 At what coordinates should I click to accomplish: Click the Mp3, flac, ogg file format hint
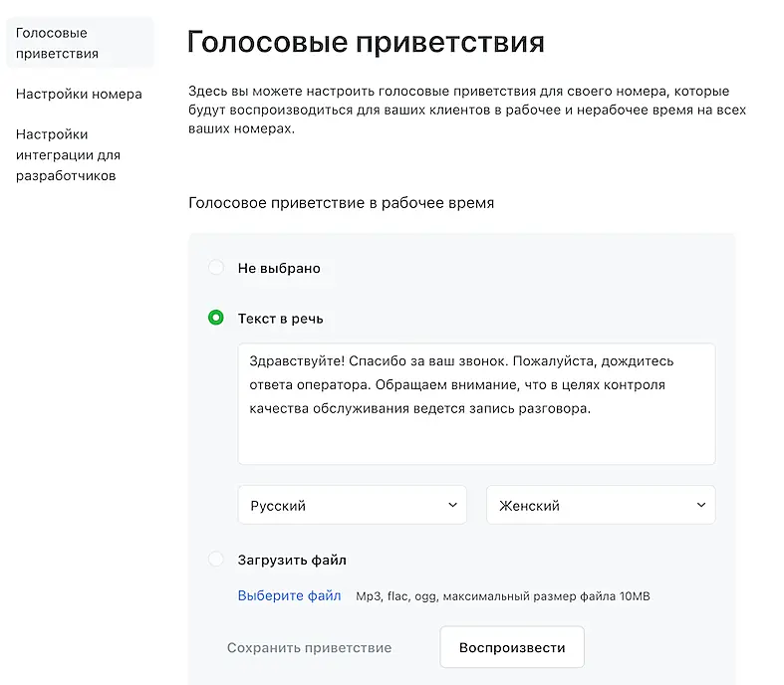[x=503, y=596]
